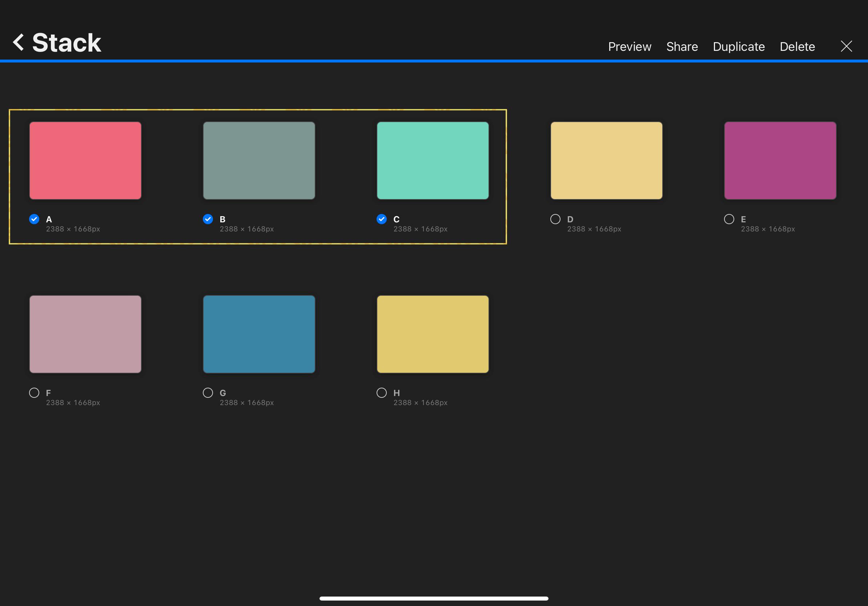This screenshot has width=868, height=606.
Task: Preview the selected canvases
Action: tap(630, 46)
